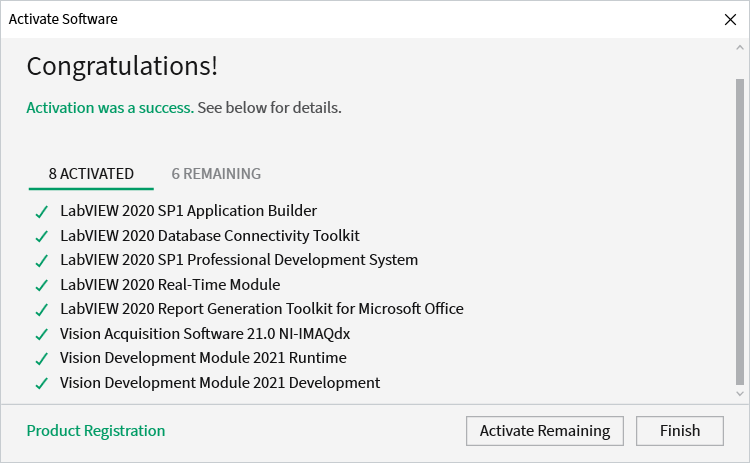Screen dimensions: 750x463
Task: Select the 8 ACTIVATED tab
Action: (91, 174)
